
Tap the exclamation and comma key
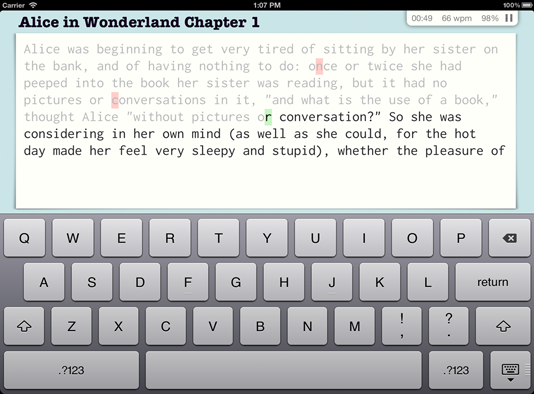coord(402,326)
